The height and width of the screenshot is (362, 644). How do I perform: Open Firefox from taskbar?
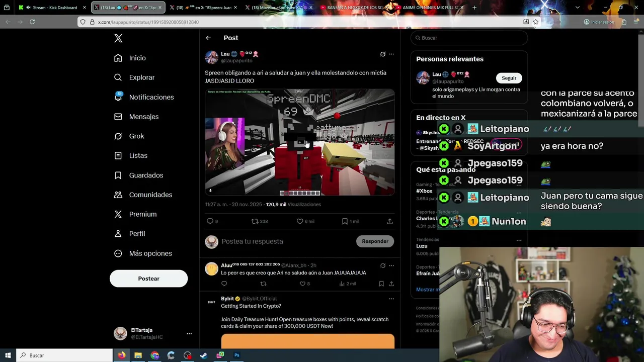(122, 355)
